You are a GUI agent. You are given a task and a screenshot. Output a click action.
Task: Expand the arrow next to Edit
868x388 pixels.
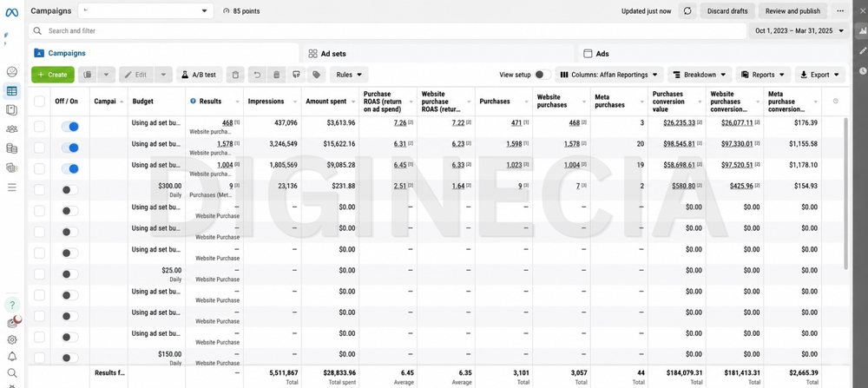[x=164, y=75]
